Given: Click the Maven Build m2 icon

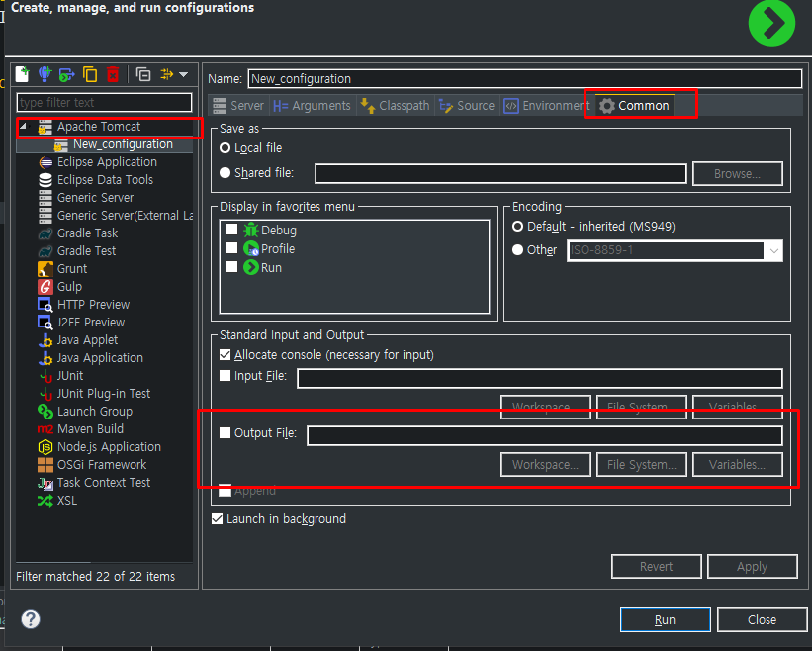Looking at the screenshot, I should [45, 429].
